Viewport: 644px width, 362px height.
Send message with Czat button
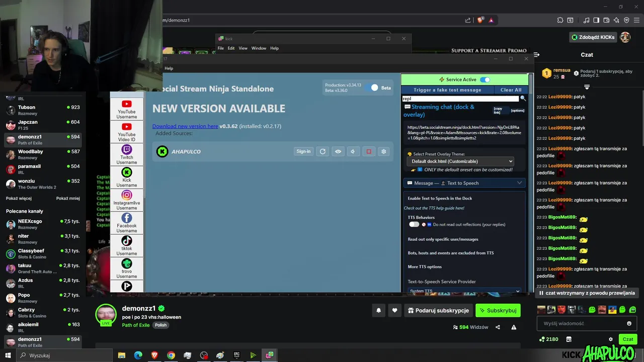(628, 339)
